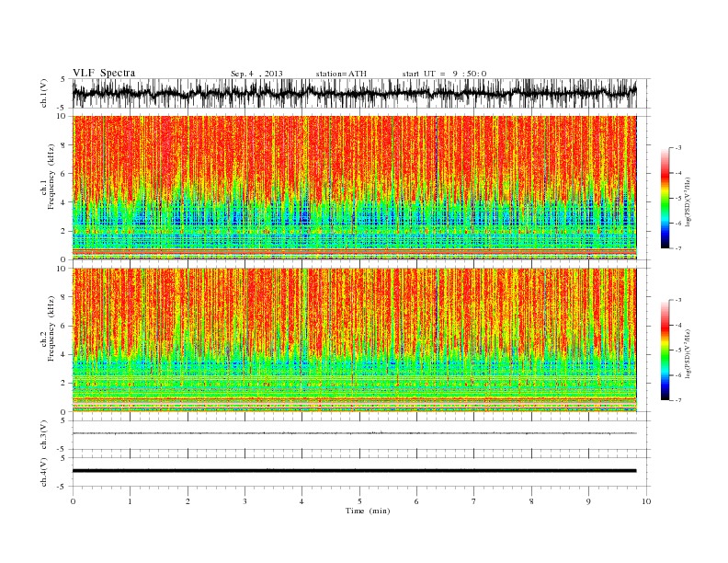Click the ch.3(V) axis label

pyautogui.click(x=44, y=435)
